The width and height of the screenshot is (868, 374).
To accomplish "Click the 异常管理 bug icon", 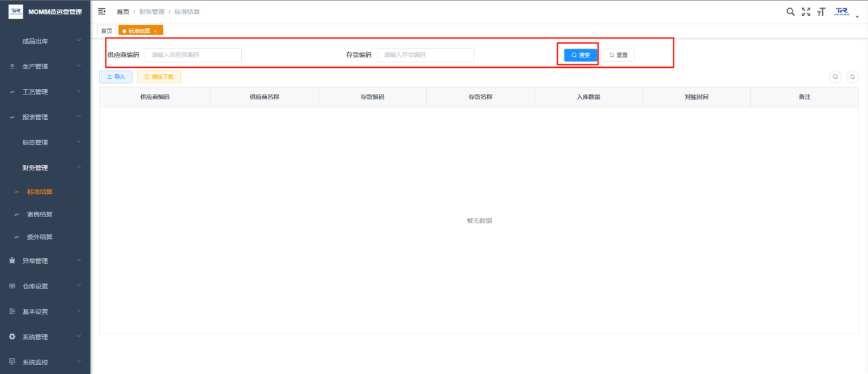I will click(12, 261).
